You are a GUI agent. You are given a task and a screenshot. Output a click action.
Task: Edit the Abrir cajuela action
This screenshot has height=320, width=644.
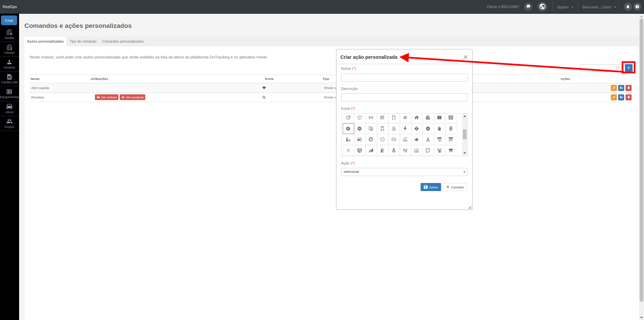[x=614, y=88]
